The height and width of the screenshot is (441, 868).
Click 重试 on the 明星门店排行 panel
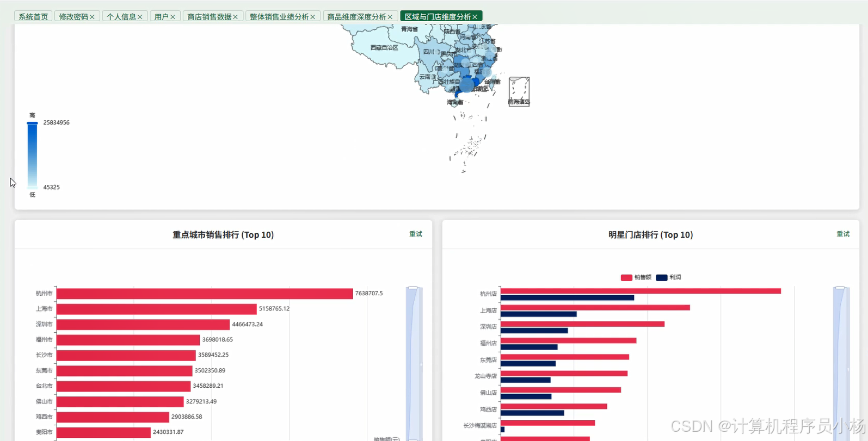click(x=843, y=234)
